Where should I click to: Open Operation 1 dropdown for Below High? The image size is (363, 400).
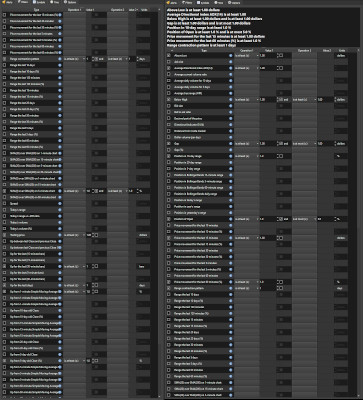click(247, 100)
